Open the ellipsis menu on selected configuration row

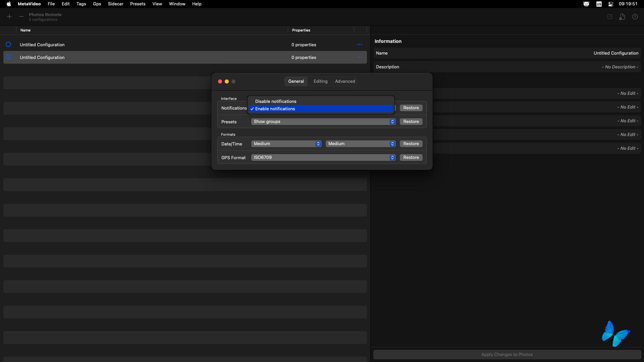tap(360, 57)
